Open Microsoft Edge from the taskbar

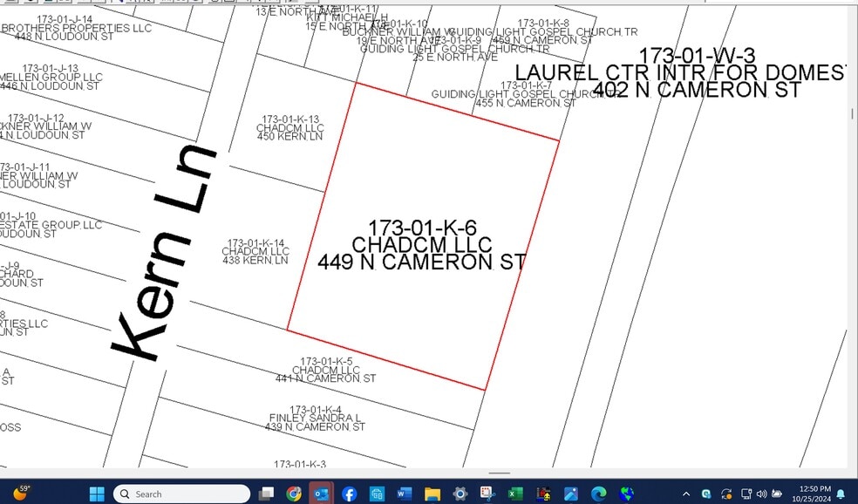pyautogui.click(x=598, y=494)
